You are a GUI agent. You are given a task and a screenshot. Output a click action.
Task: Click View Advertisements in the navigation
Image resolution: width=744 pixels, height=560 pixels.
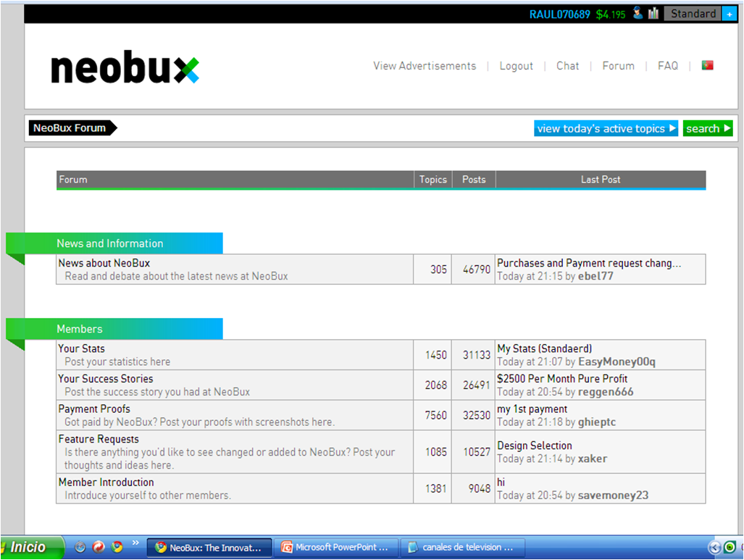click(x=424, y=65)
